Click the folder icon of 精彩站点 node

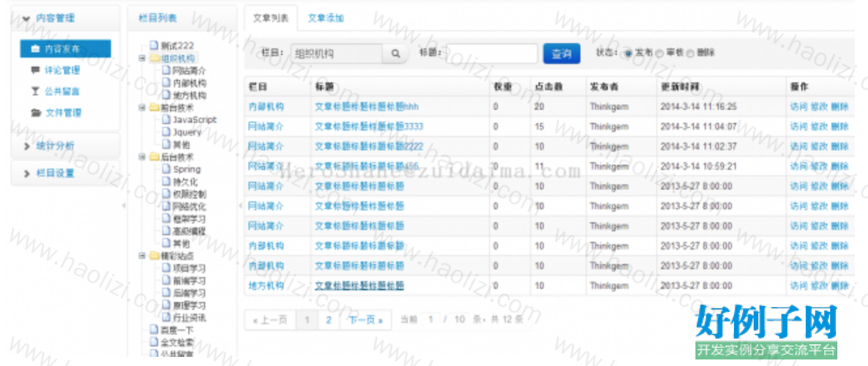click(x=154, y=256)
